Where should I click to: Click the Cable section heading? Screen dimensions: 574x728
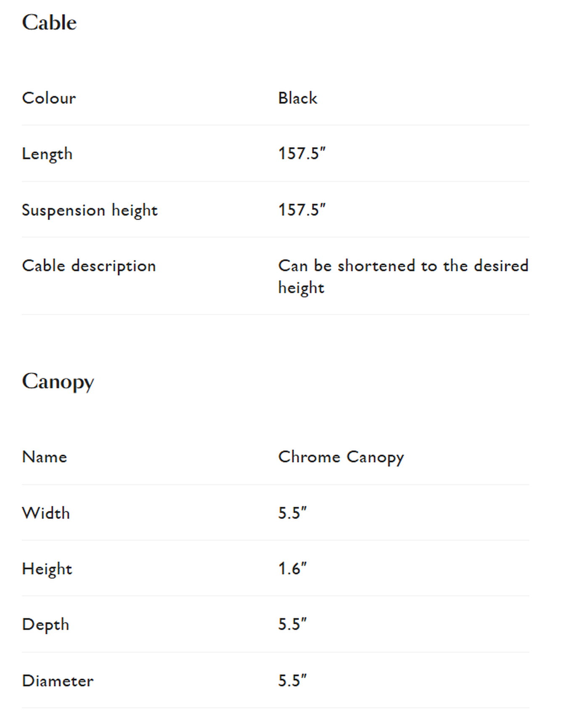click(x=49, y=23)
